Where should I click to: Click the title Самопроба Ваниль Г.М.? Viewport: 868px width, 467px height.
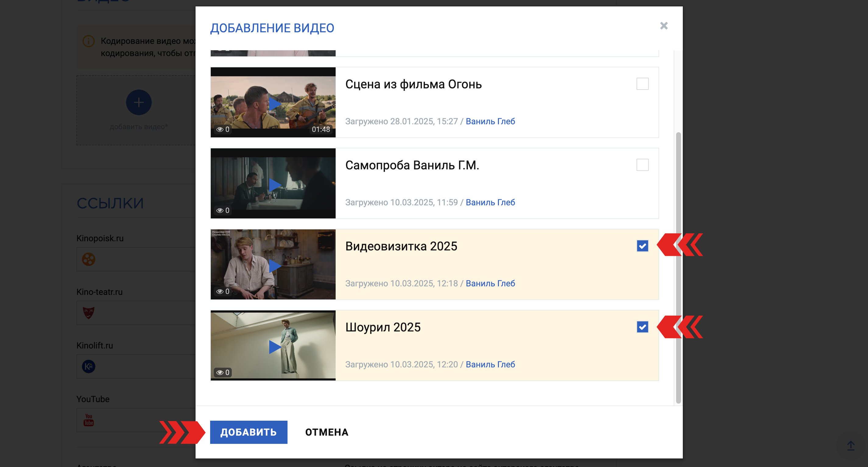412,165
